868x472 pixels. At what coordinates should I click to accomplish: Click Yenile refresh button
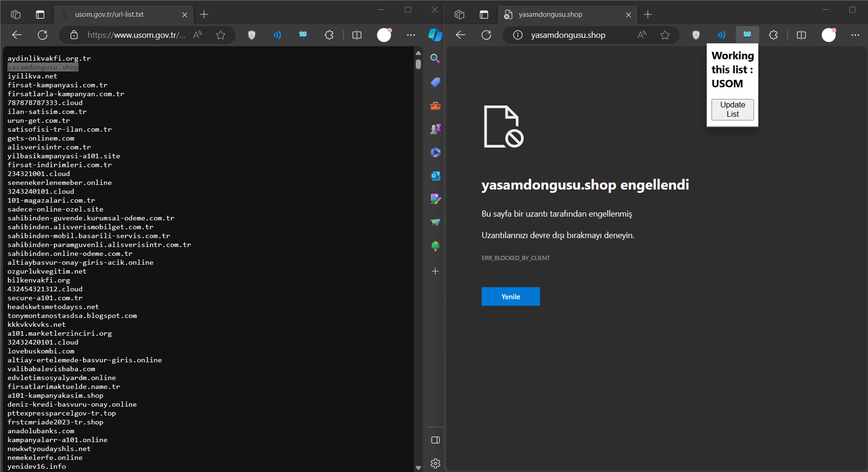click(511, 296)
